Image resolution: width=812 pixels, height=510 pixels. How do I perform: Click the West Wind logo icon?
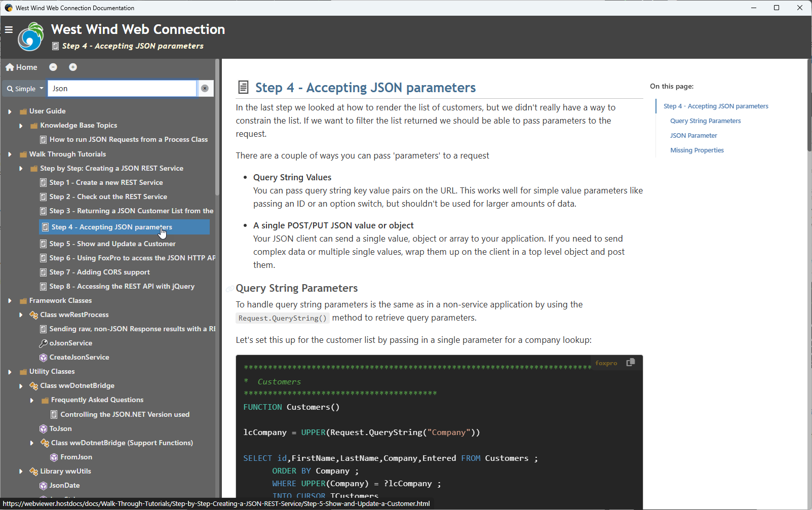coord(31,36)
